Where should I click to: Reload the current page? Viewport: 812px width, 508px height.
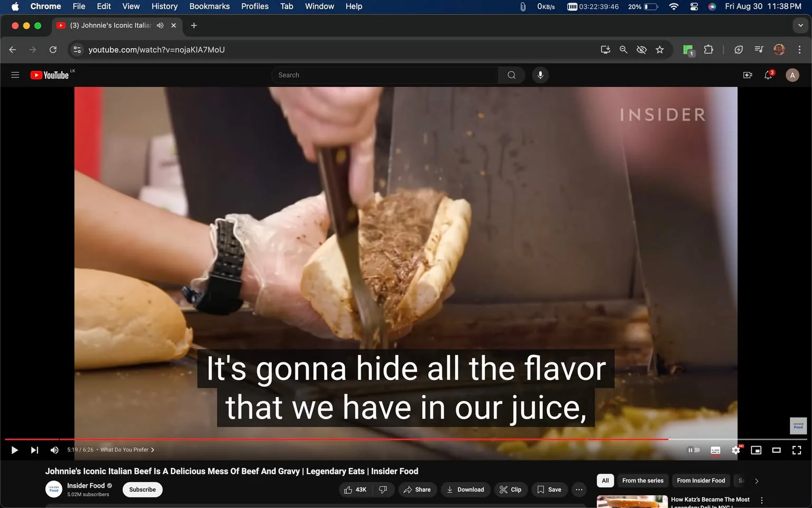coord(53,50)
